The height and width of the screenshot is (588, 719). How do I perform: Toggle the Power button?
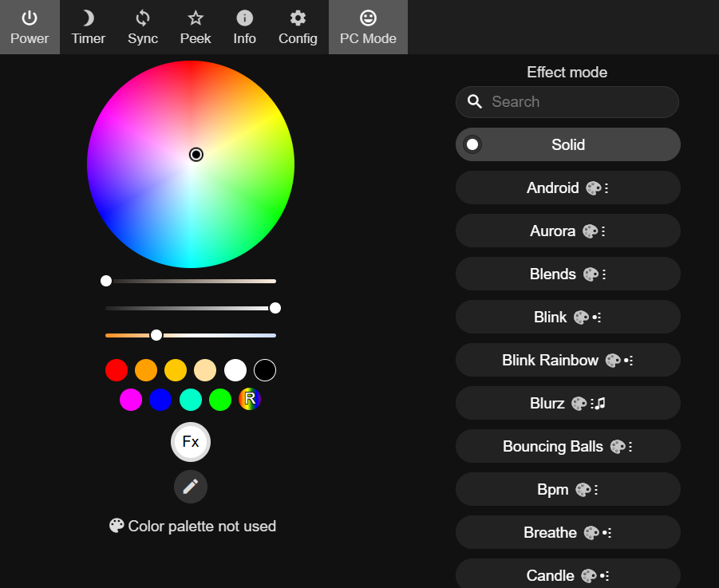point(30,27)
